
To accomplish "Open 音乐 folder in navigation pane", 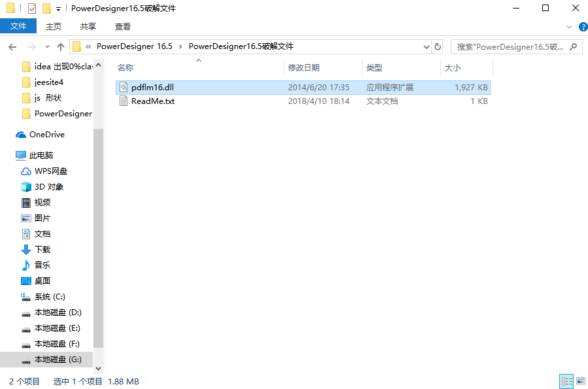I will point(36,265).
